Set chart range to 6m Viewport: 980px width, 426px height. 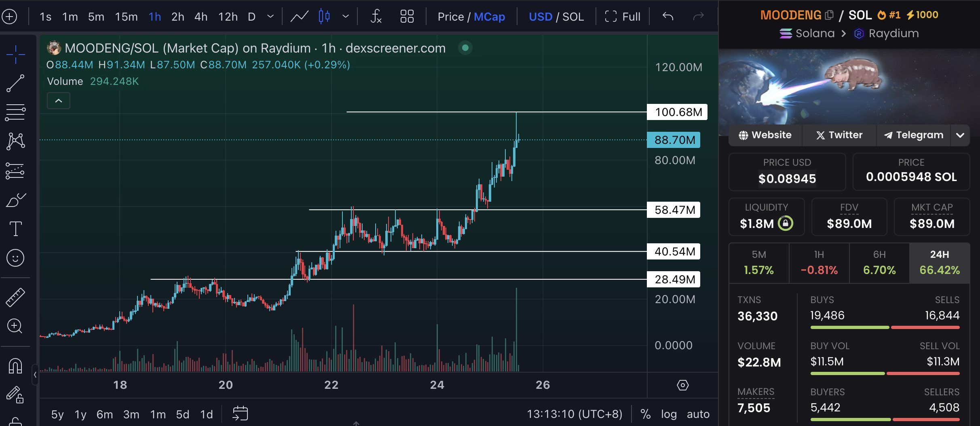pos(105,414)
